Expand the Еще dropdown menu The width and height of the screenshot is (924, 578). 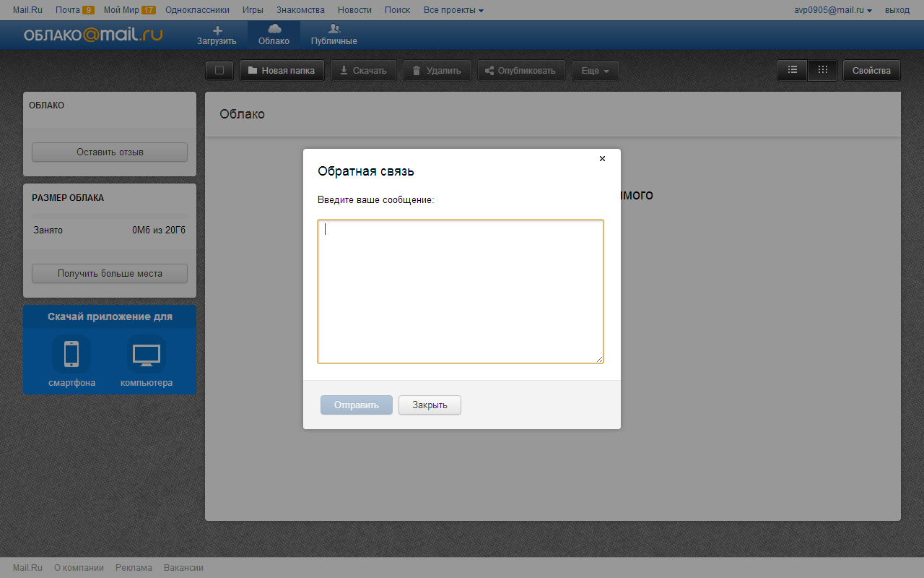pyautogui.click(x=596, y=71)
